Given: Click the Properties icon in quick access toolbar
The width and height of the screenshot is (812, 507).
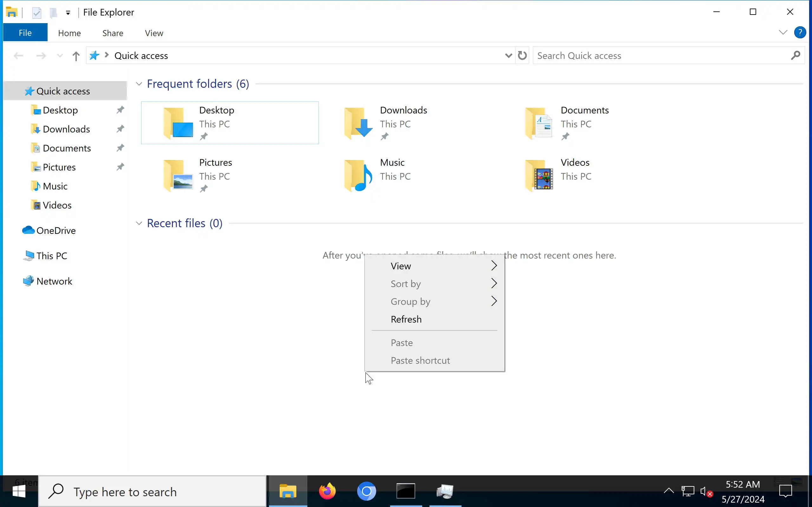Looking at the screenshot, I should [x=36, y=13].
